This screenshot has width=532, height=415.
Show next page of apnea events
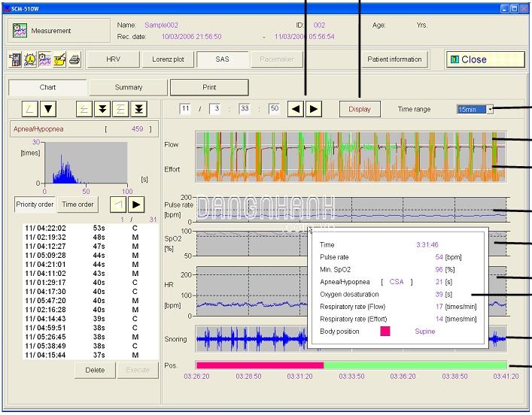pyautogui.click(x=136, y=204)
